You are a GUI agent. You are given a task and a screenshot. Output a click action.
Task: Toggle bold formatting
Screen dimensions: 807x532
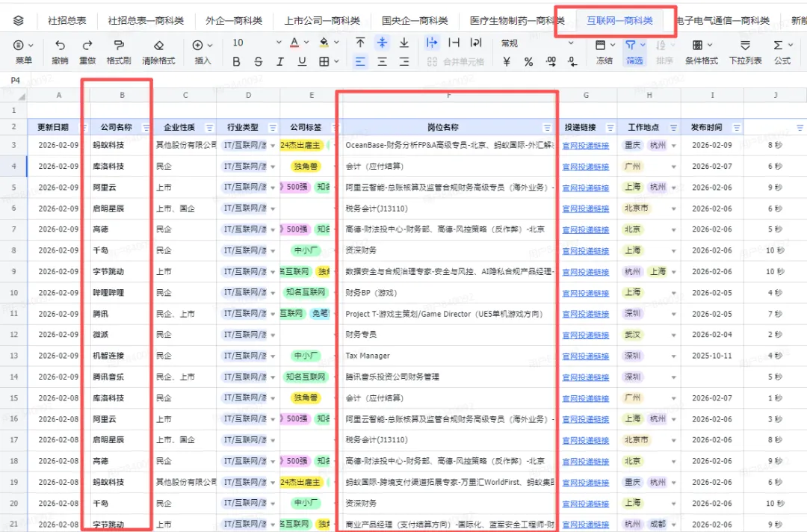coord(236,62)
